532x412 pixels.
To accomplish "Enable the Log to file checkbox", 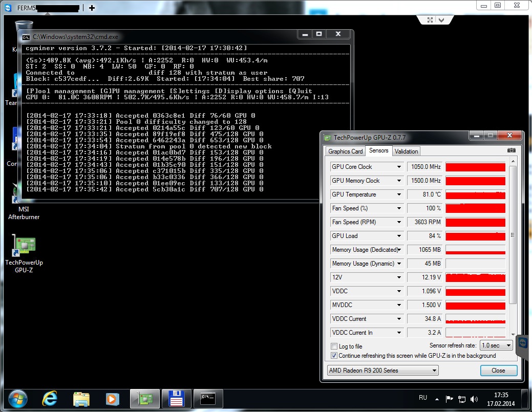I will tap(334, 346).
